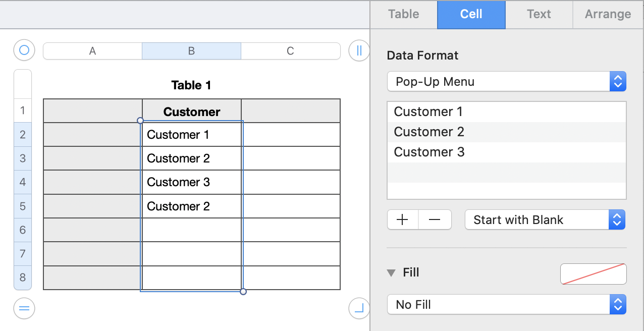This screenshot has width=644, height=331.
Task: Switch to the Table tab
Action: [404, 14]
